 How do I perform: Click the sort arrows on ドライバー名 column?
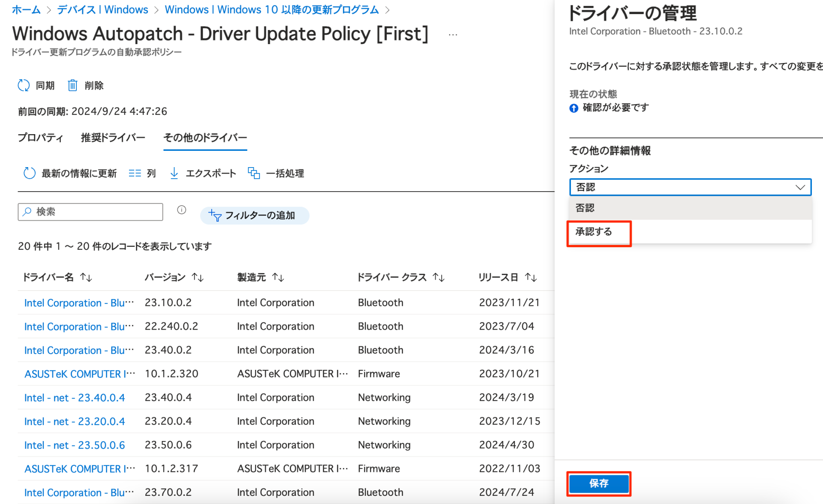point(87,277)
